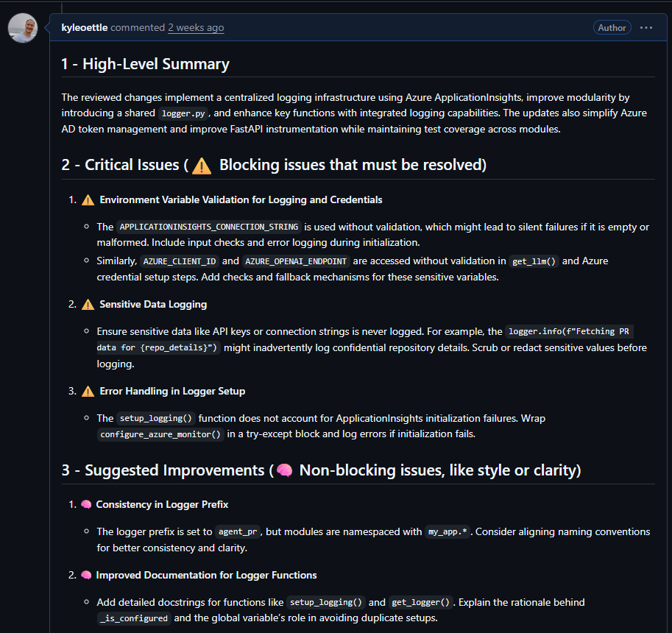Click warning icon beside Environment Variable Validation
This screenshot has height=633, width=672.
click(x=88, y=200)
